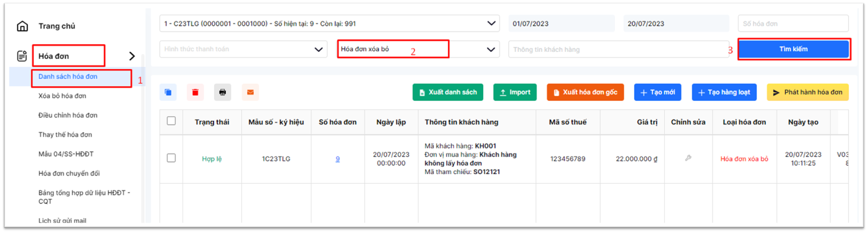
Task: Click the Hóa đơn invoice sidebar icon
Action: [x=22, y=56]
